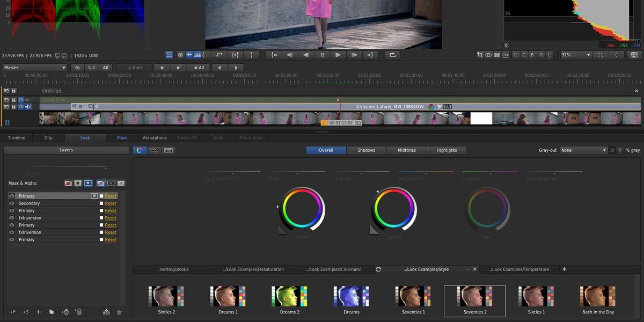Screen dimensions: 644x322
Task: Select the Highlights tab
Action: point(447,150)
